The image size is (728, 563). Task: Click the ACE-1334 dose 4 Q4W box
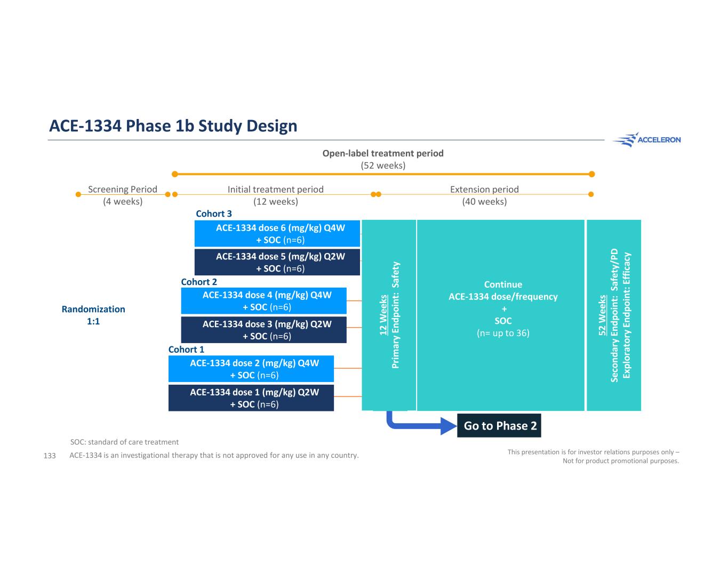pyautogui.click(x=263, y=301)
